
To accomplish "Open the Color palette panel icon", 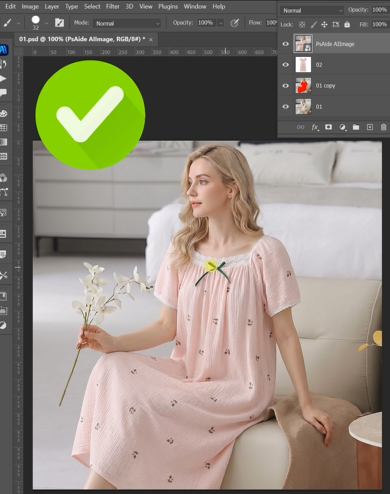I will coord(3,113).
